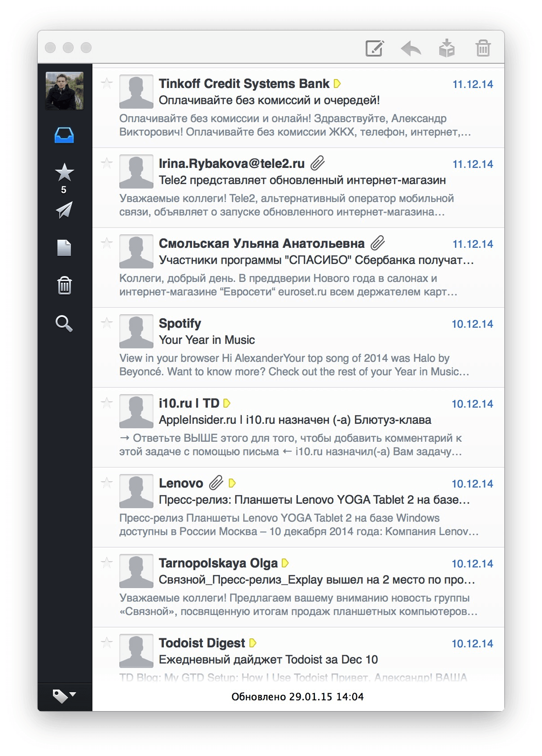The image size is (542, 756).
Task: Star the Tinkoff Credit Systems Bank email
Action: pyautogui.click(x=107, y=84)
